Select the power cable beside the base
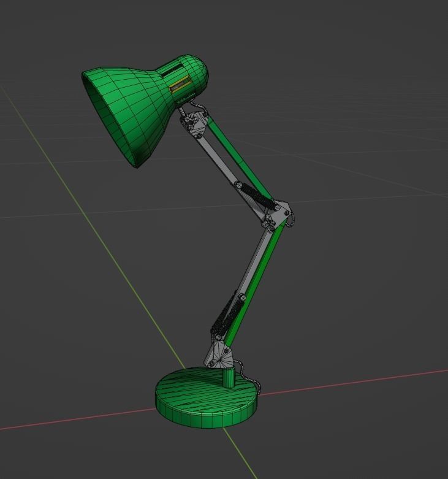The width and height of the screenshot is (448, 479). point(248,377)
